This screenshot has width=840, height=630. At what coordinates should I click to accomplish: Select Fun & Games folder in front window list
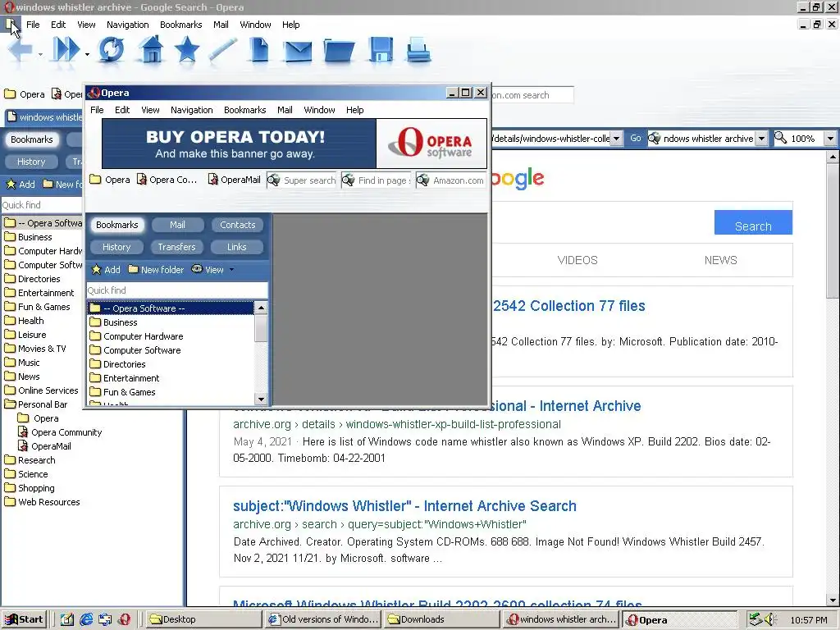tap(123, 392)
